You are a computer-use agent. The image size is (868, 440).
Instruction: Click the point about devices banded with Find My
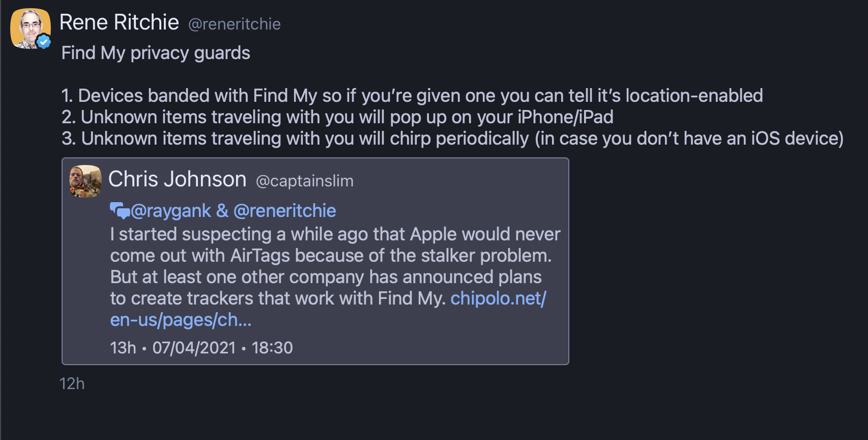[412, 96]
